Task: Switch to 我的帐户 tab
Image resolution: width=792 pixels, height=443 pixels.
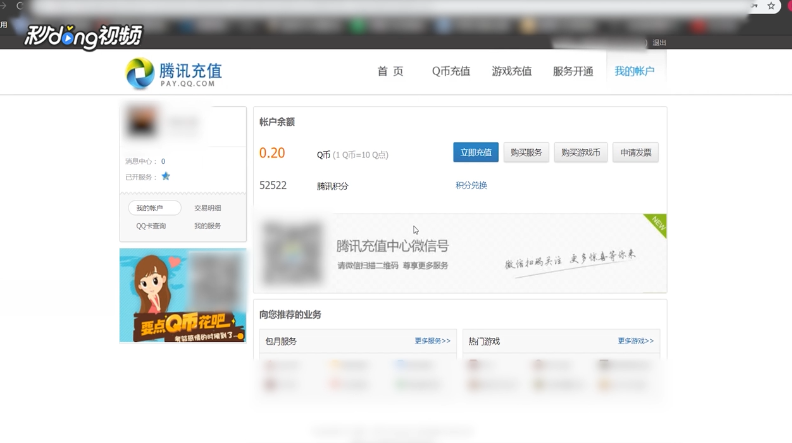Action: pos(634,71)
